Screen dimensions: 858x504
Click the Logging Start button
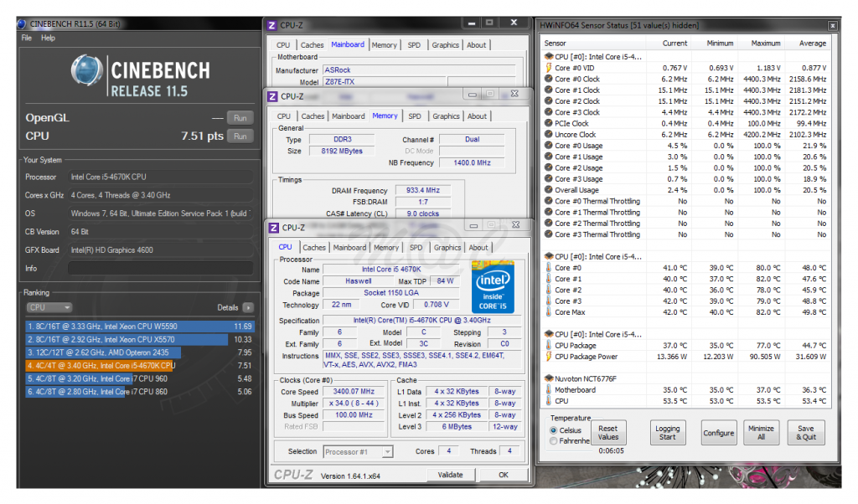point(667,433)
